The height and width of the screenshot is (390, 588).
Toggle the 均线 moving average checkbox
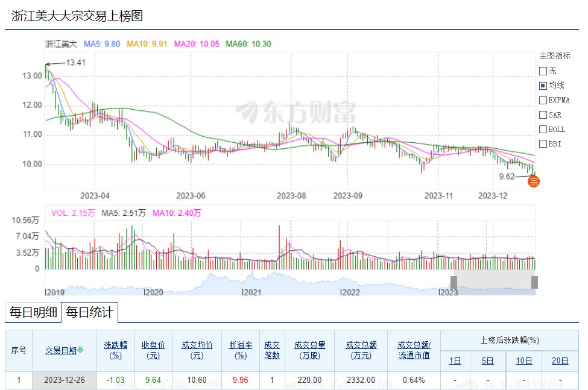[x=543, y=86]
